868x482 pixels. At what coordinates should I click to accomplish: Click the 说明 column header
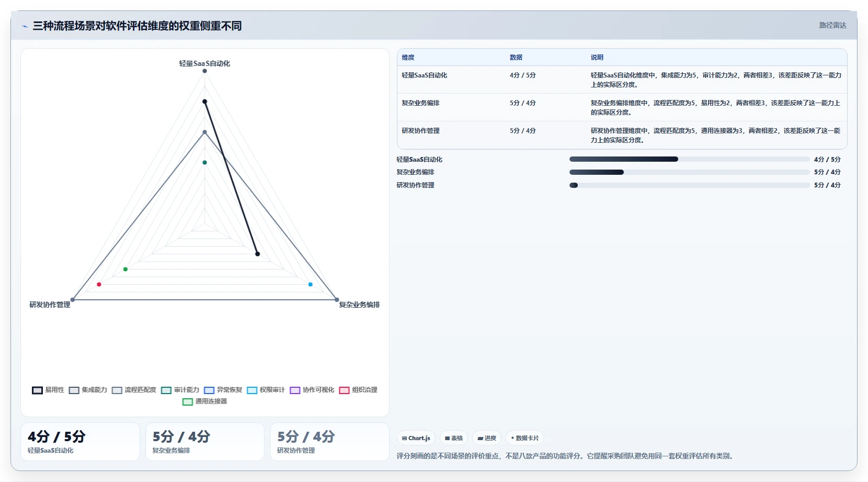pyautogui.click(x=597, y=58)
